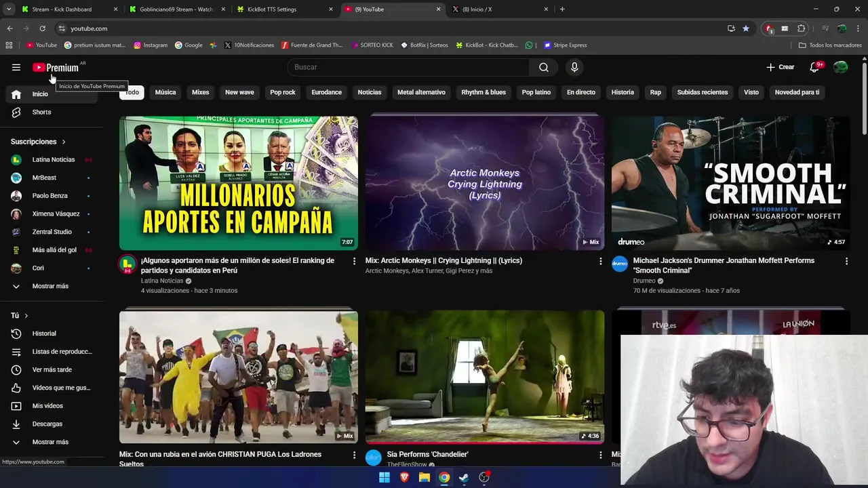Viewport: 868px width, 488px height.
Task: Open Todos los marcadores folder
Action: pos(830,45)
